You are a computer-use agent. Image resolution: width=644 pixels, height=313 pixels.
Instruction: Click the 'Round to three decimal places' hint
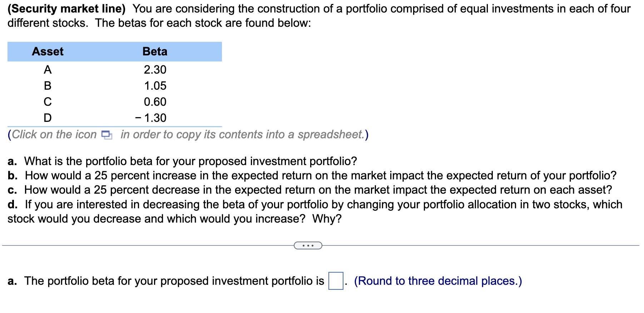pyautogui.click(x=438, y=281)
